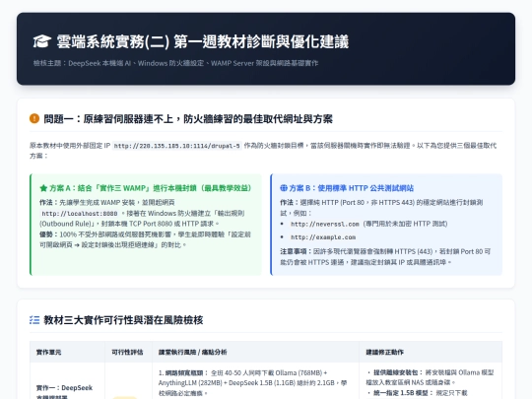The width and height of the screenshot is (532, 399).
Task: Click the http://localhost:8080 code snippet
Action: pos(80,214)
